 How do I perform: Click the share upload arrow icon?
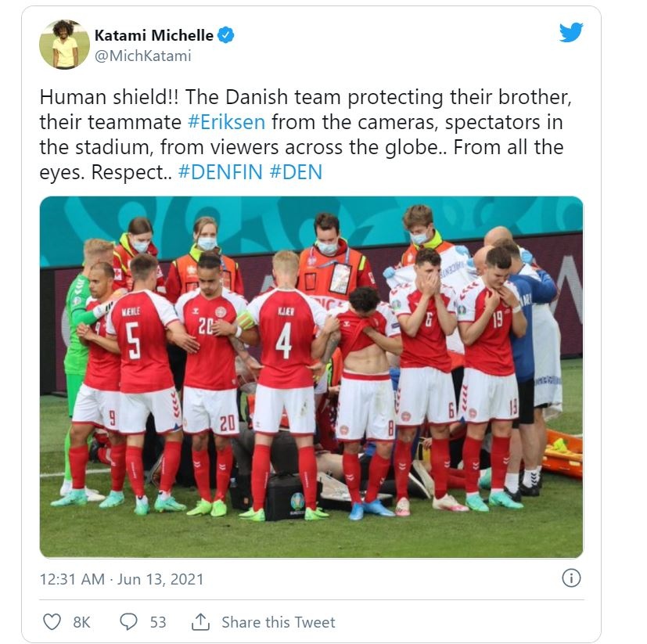[x=200, y=622]
